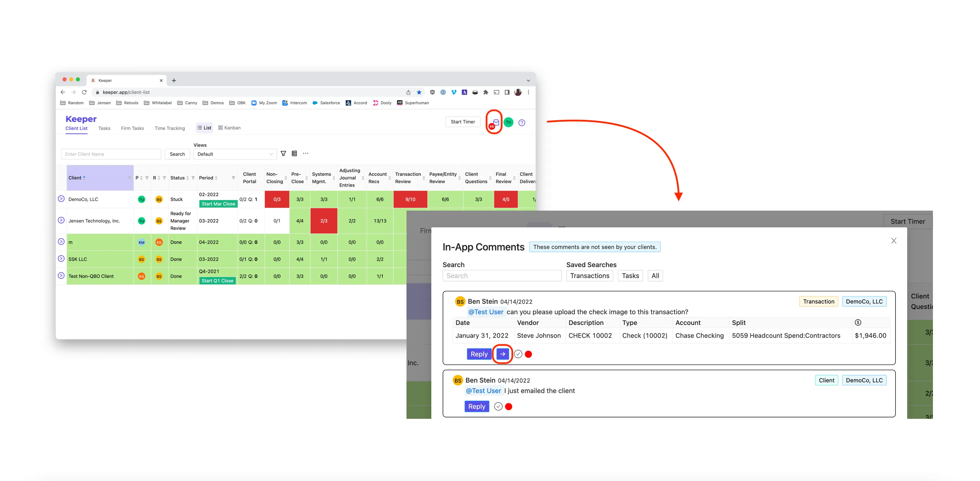Click the Enter Client Name field

tap(111, 154)
